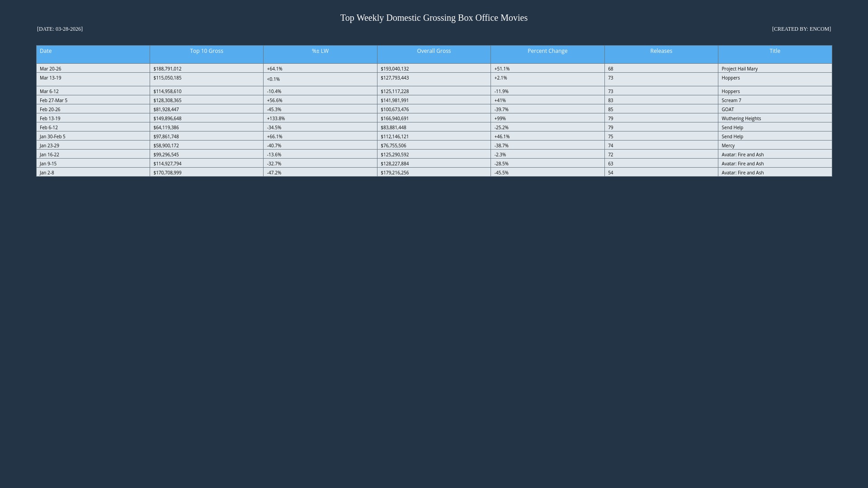868x488 pixels.
Task: Select the +133.8% cell
Action: (x=276, y=118)
